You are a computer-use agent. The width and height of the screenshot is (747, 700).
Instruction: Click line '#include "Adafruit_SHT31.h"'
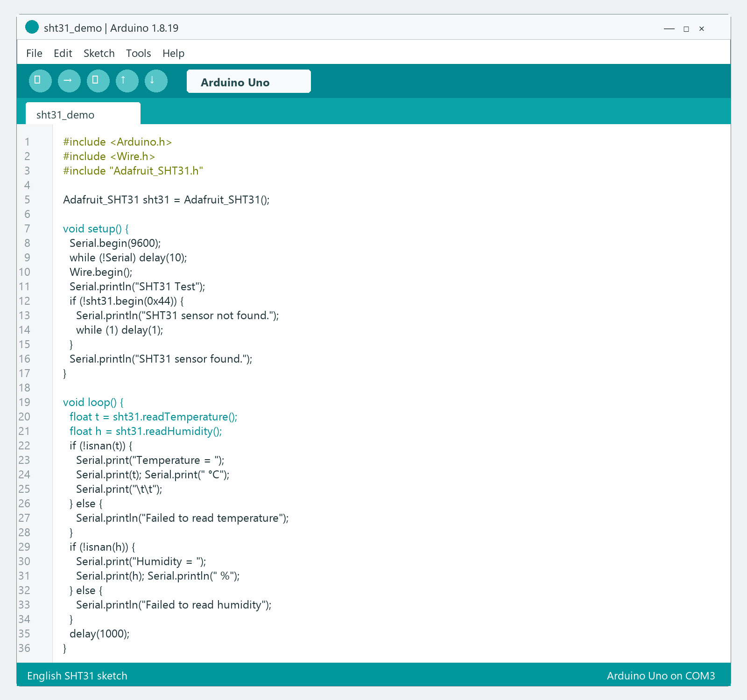133,171
